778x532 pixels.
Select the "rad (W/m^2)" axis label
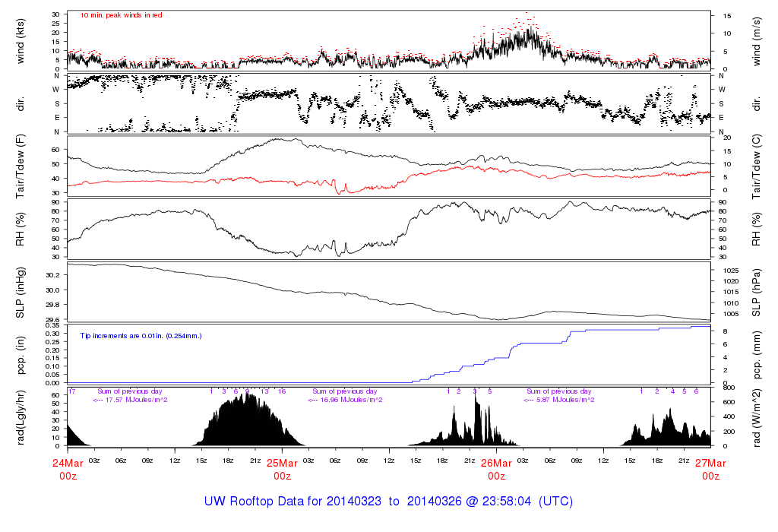click(x=756, y=417)
